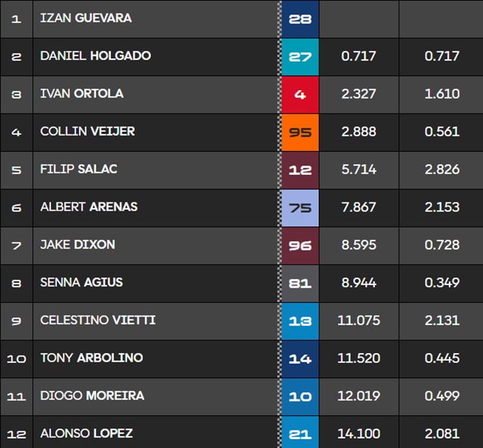Click Jake Dixon's 8.595 gap time
483x448 pixels.
click(359, 245)
